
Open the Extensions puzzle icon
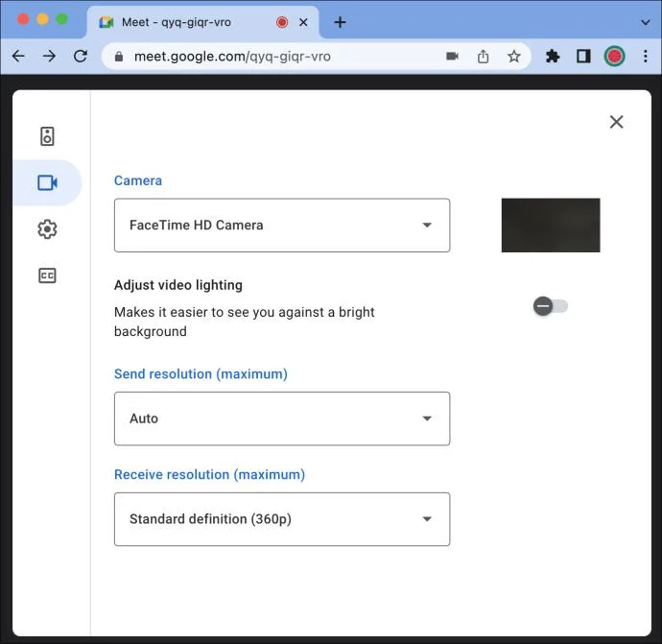tap(553, 57)
